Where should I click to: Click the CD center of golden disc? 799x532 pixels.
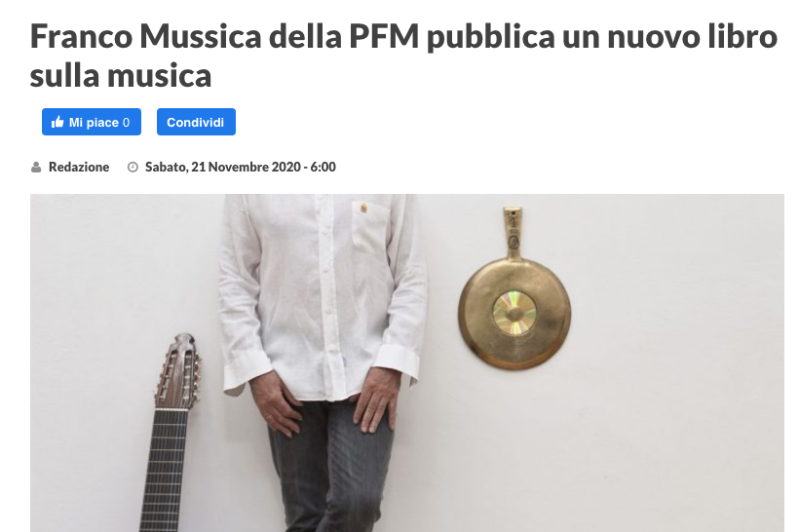coord(514,313)
